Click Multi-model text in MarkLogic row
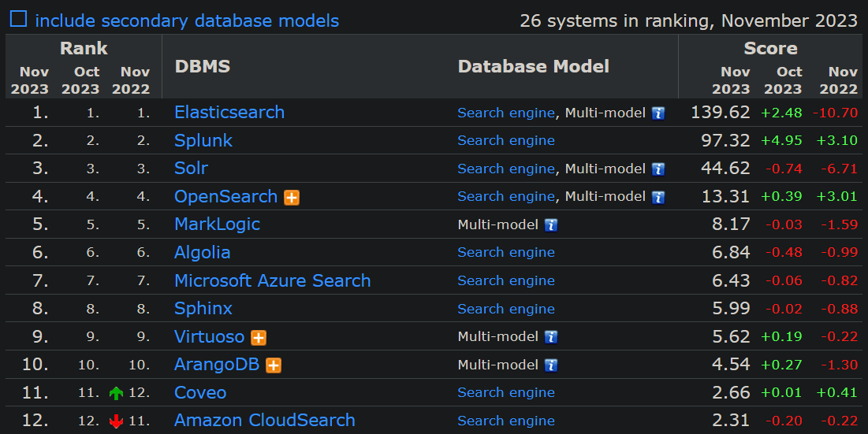Image resolution: width=868 pixels, height=434 pixels. point(497,225)
